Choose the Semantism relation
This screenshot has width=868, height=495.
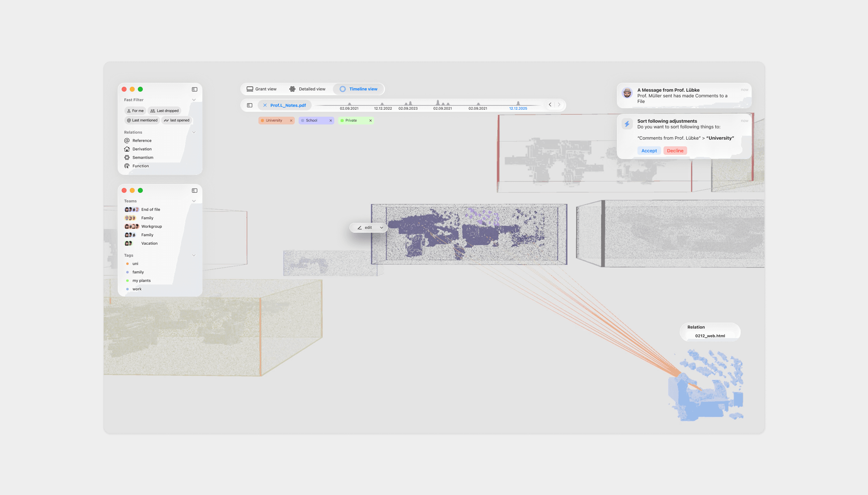[142, 158]
